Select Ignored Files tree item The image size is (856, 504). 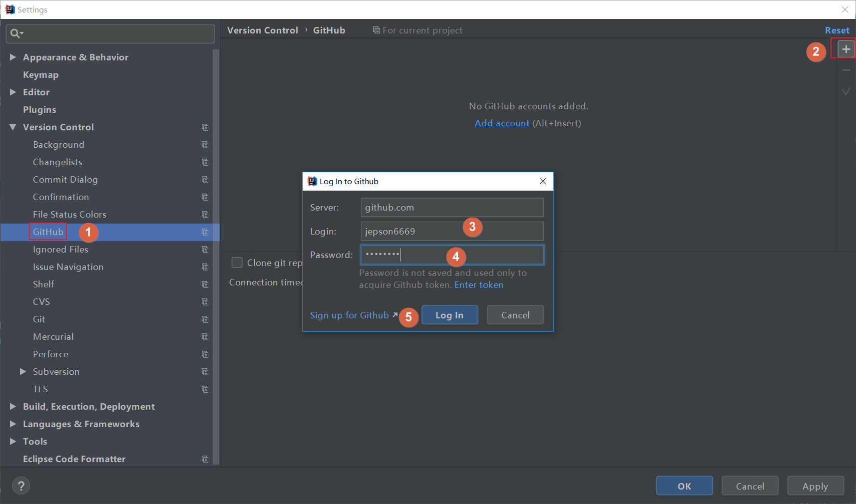click(x=60, y=250)
